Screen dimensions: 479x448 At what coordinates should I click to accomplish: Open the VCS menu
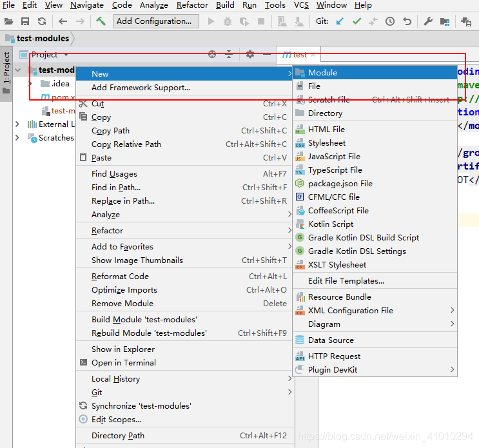coord(301,5)
